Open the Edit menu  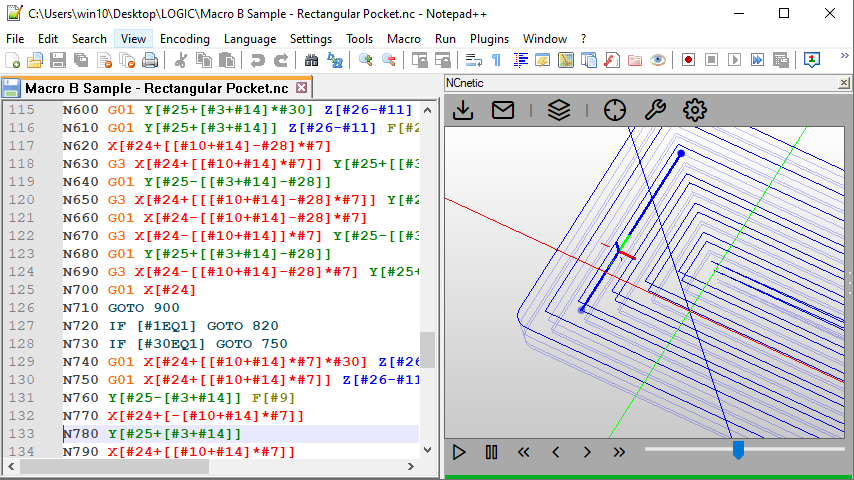(x=48, y=39)
